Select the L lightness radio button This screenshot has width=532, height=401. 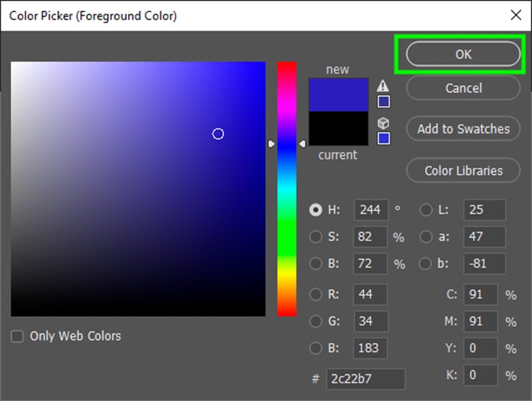425,210
